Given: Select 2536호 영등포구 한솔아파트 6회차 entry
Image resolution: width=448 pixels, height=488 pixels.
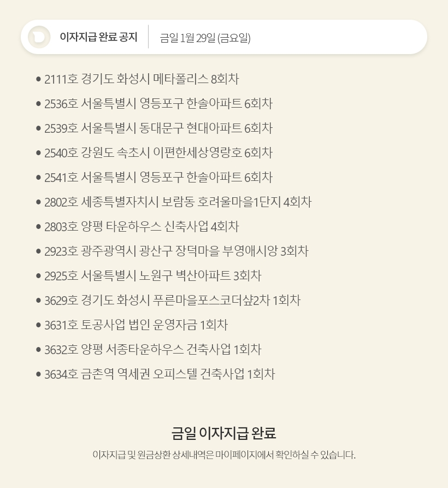Looking at the screenshot, I should (x=158, y=104).
